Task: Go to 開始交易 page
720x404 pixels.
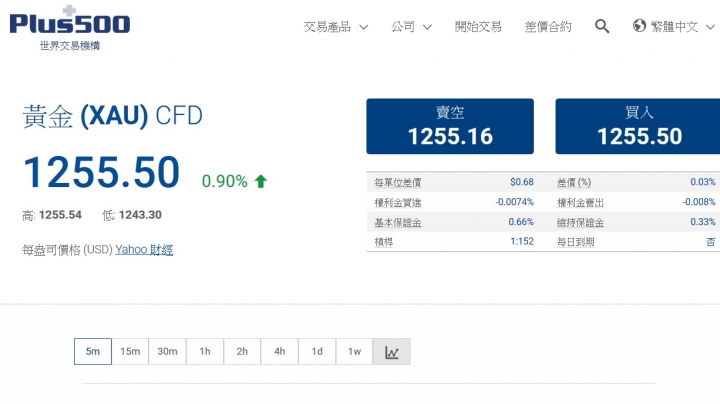Action: (x=478, y=27)
